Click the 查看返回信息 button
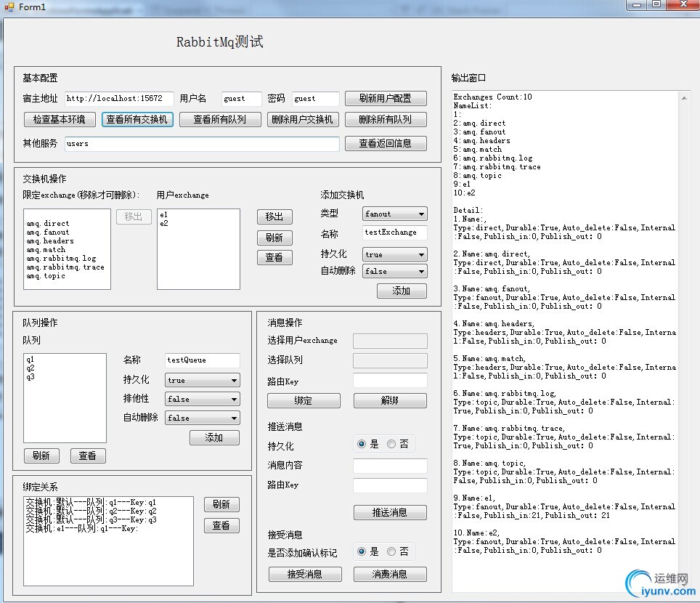 [386, 143]
